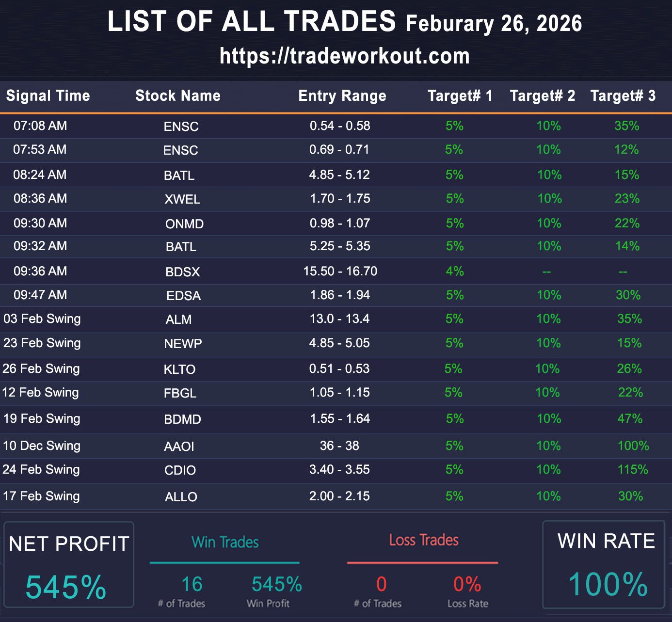
Task: Select the Loss Trades heading
Action: (424, 540)
